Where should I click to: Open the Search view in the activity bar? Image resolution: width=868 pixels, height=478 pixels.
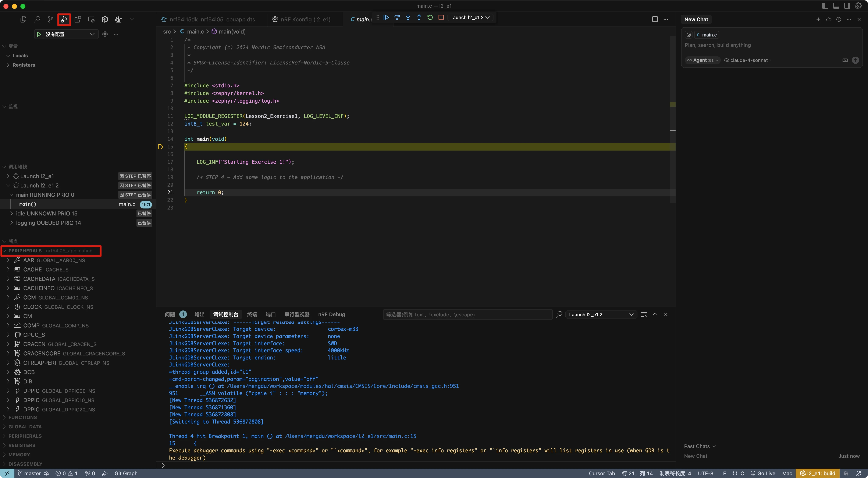(37, 20)
